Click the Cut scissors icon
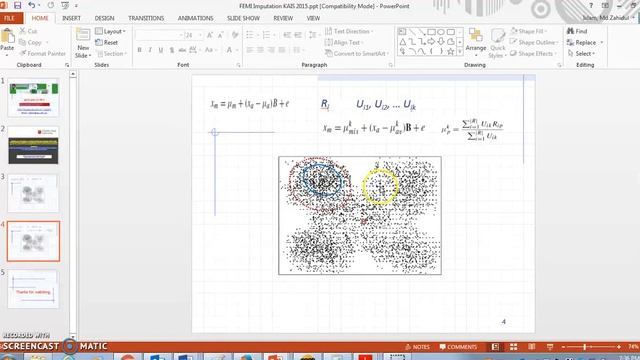The image size is (640, 360). [x=23, y=31]
